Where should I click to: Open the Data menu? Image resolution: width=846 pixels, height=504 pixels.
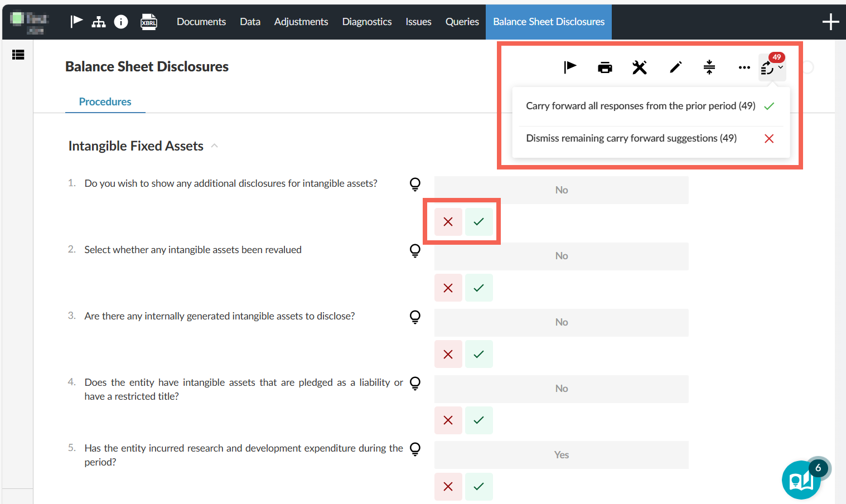pyautogui.click(x=250, y=22)
